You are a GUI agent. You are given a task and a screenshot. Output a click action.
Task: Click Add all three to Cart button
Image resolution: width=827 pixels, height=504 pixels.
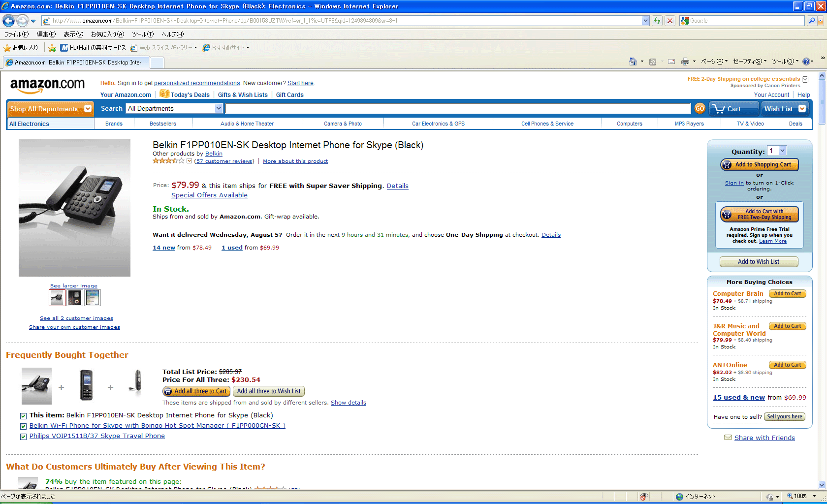pyautogui.click(x=195, y=391)
